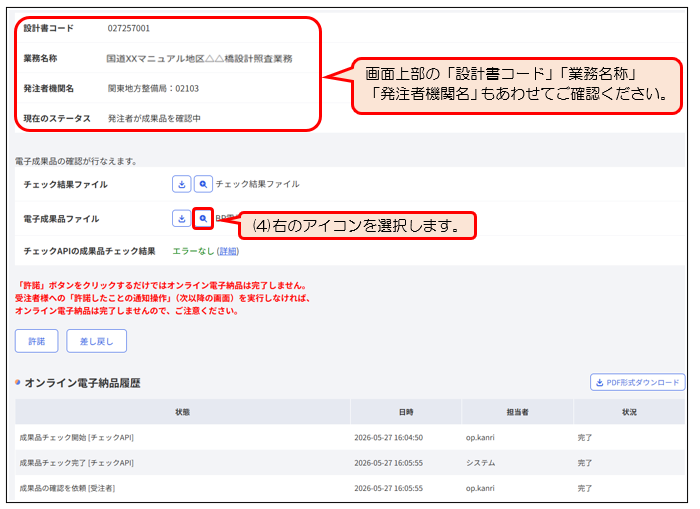Select row 成果品チェック開始 [チェックAPI]

350,438
